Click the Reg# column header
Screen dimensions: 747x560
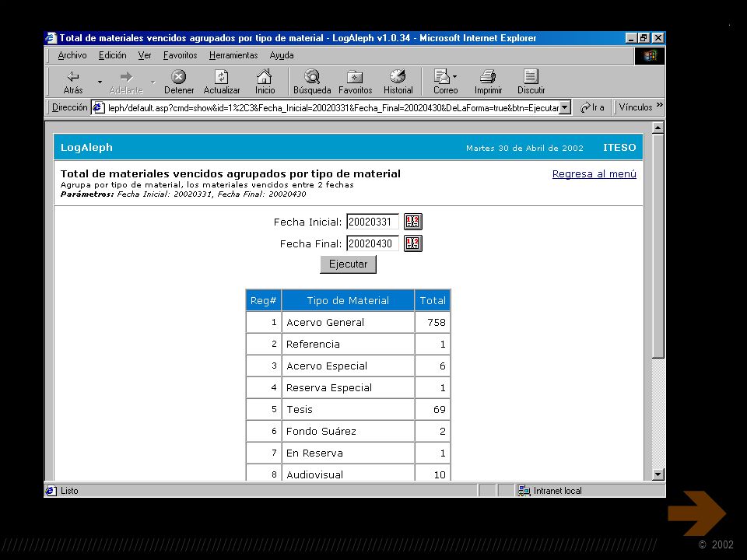[264, 300]
